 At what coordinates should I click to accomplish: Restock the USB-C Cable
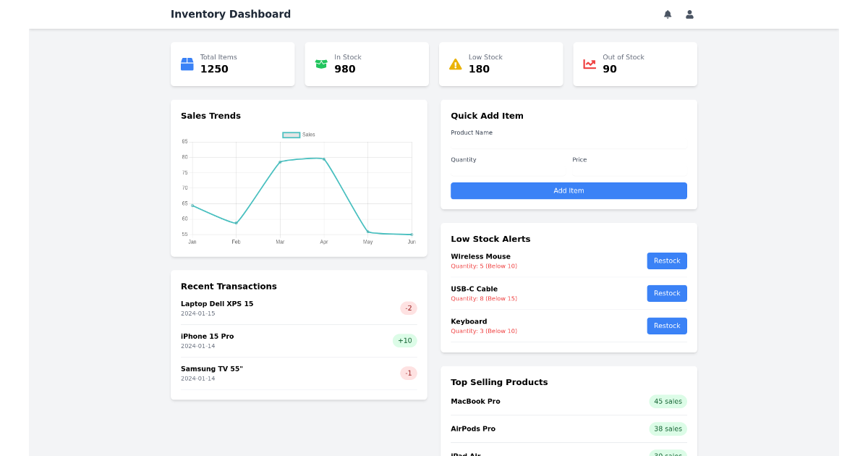pos(666,293)
